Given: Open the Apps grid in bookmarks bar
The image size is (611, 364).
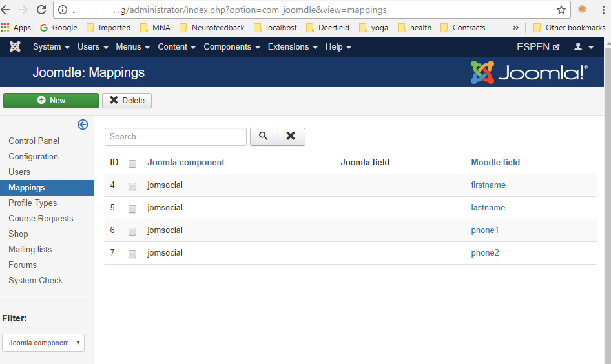Looking at the screenshot, I should click(16, 28).
